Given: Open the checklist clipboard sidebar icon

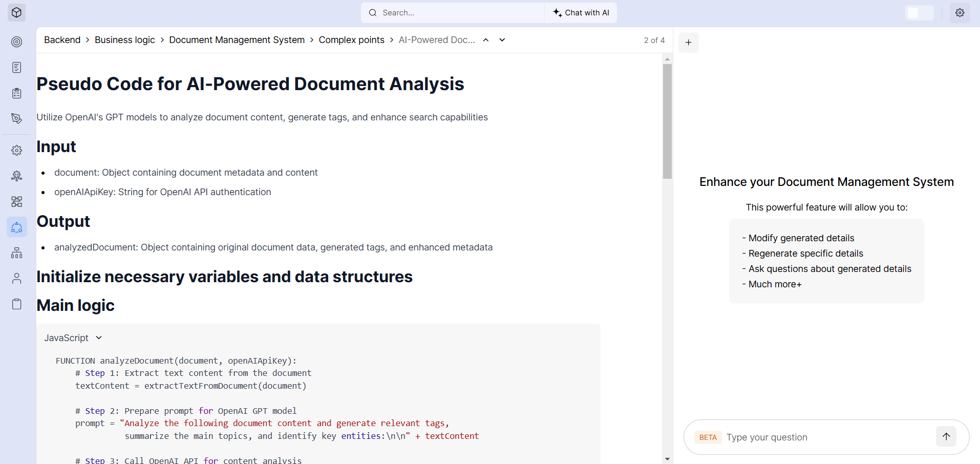Looking at the screenshot, I should [x=17, y=93].
